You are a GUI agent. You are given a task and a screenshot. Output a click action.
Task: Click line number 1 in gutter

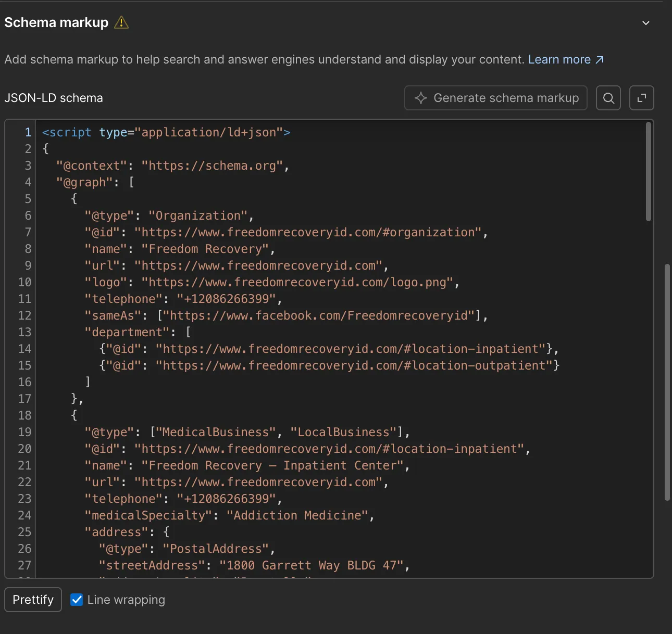coord(28,132)
